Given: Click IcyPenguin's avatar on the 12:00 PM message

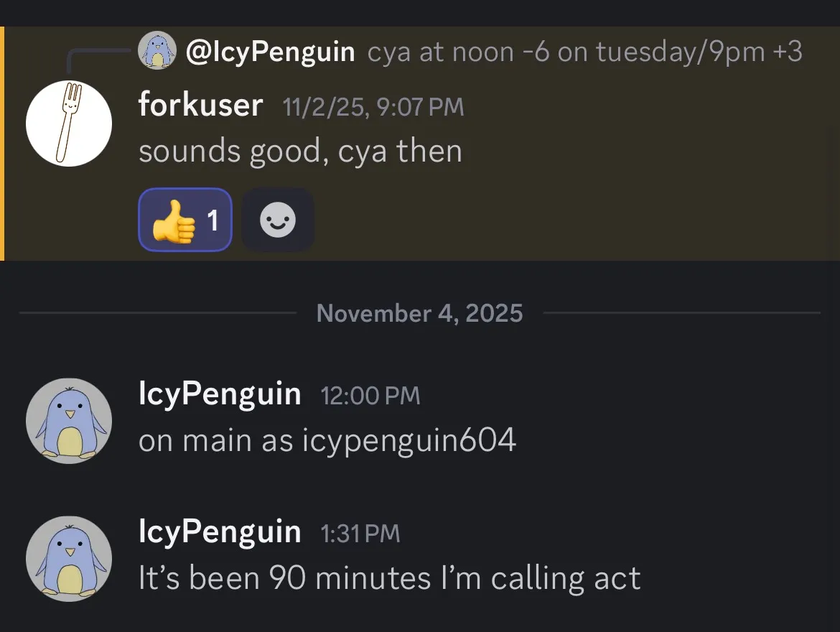Looking at the screenshot, I should pos(68,421).
